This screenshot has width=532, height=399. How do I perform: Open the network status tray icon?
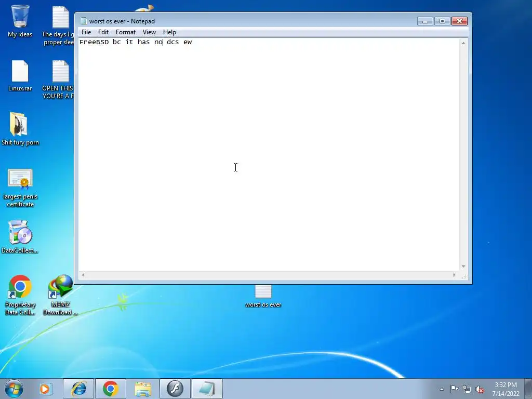pyautogui.click(x=467, y=389)
